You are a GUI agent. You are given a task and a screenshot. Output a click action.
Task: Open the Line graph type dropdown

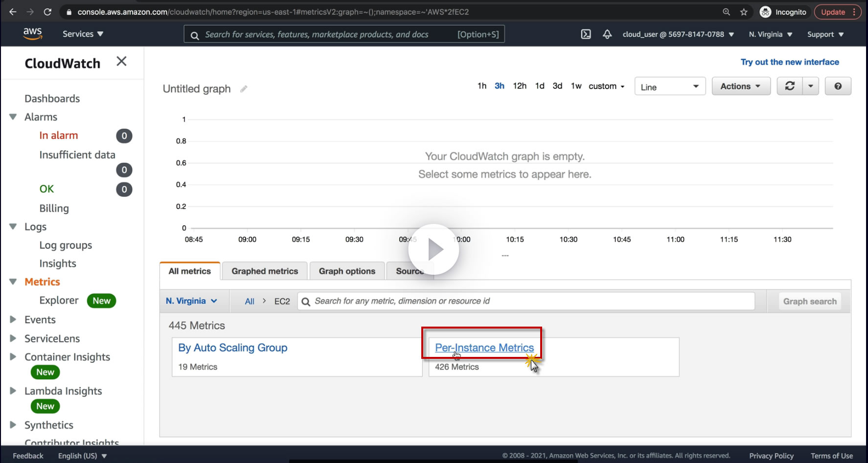click(670, 87)
